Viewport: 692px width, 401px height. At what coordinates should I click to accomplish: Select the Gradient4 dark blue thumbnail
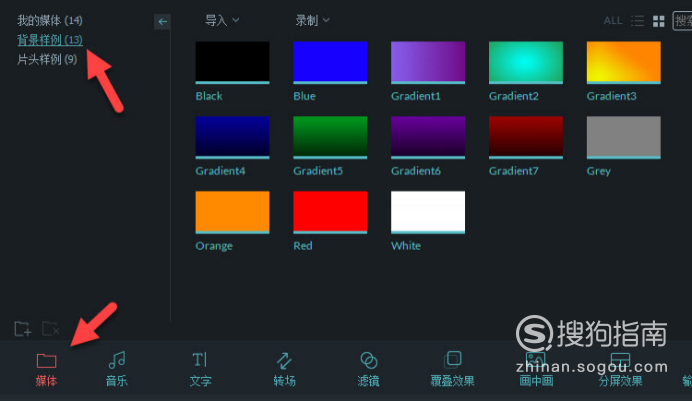[232, 137]
